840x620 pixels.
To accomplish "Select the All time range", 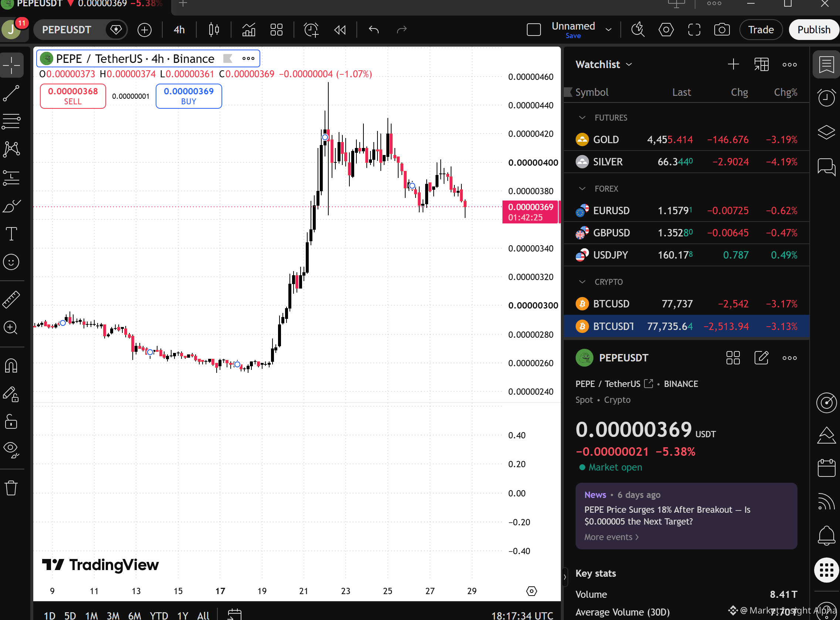I will 203,616.
